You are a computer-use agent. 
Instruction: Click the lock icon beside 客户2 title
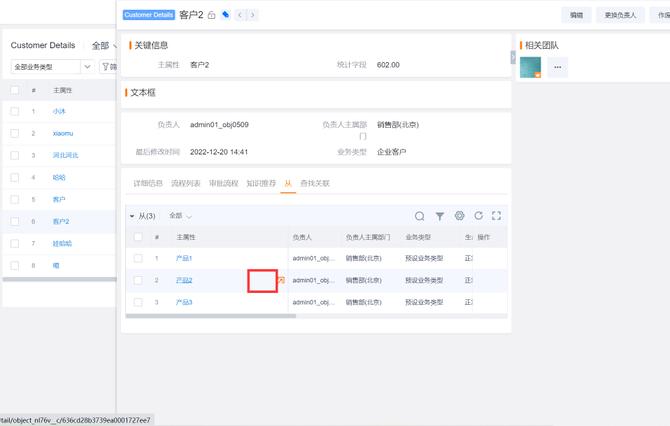tap(211, 15)
